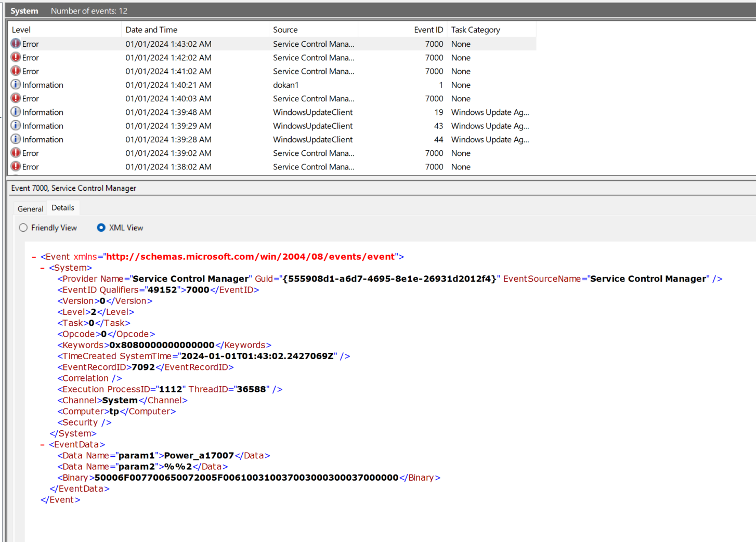Sort events by the Source column header
Viewport: 756px width, 542px height.
(x=314, y=30)
